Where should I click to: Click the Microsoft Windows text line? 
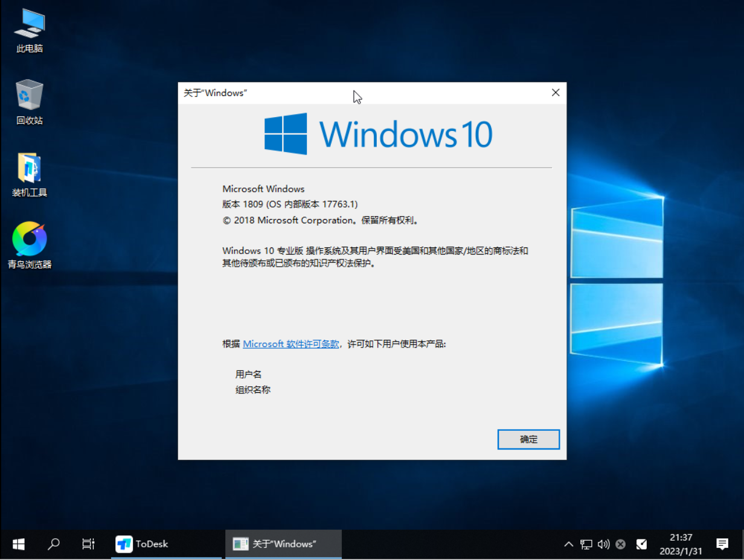tap(263, 189)
